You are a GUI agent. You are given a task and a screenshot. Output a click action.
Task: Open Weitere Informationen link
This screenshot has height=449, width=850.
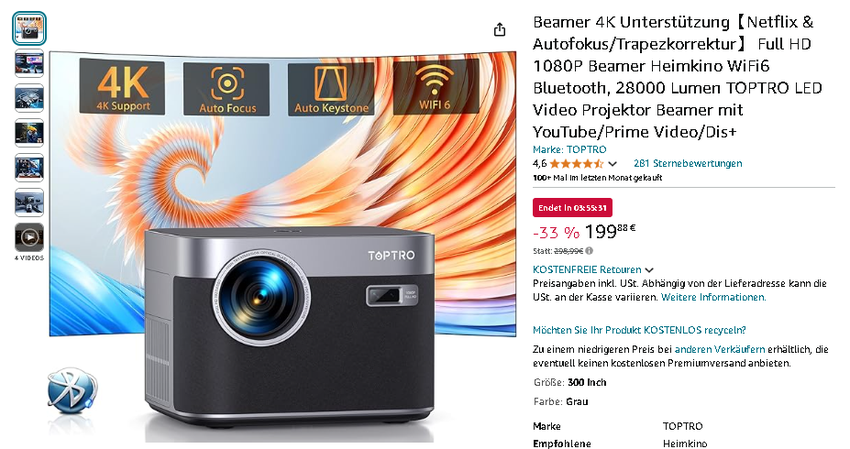click(713, 297)
